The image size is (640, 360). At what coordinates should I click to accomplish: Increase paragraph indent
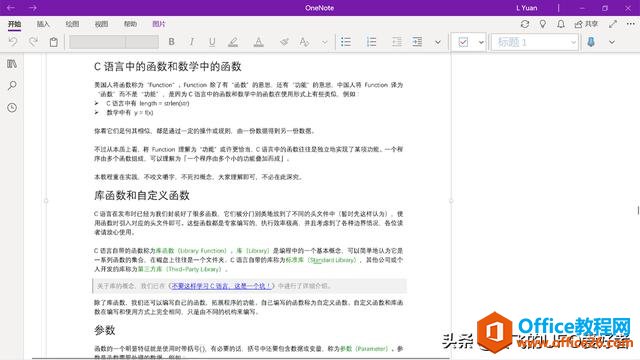(x=417, y=42)
